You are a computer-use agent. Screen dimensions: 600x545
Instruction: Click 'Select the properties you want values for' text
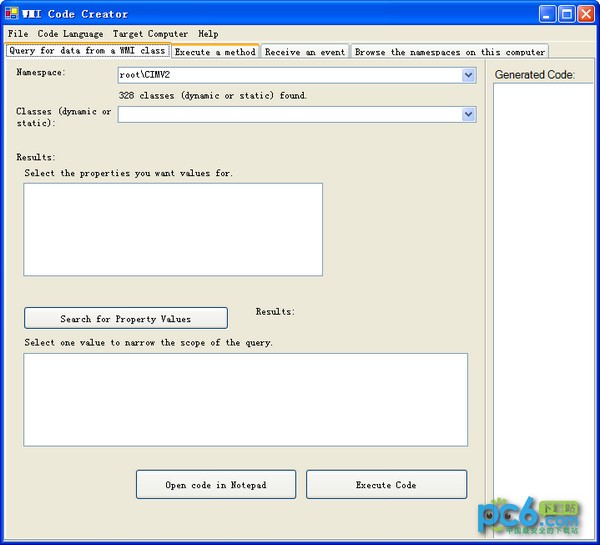point(128,173)
